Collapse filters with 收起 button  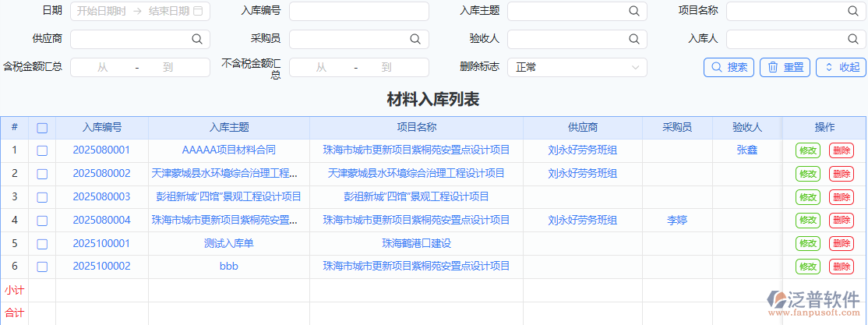[x=842, y=67]
